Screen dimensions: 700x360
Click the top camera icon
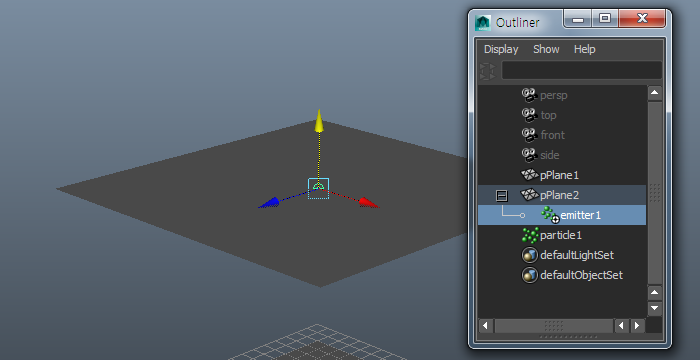tap(529, 115)
